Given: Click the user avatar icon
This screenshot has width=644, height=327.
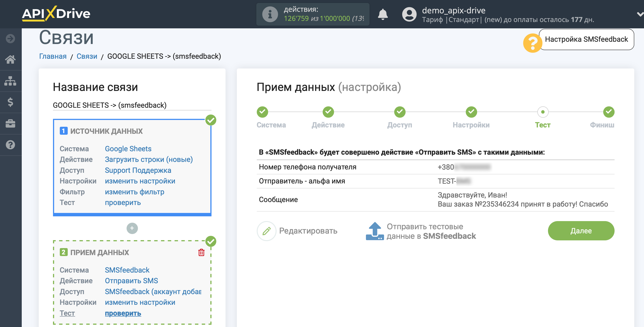Looking at the screenshot, I should (x=409, y=14).
